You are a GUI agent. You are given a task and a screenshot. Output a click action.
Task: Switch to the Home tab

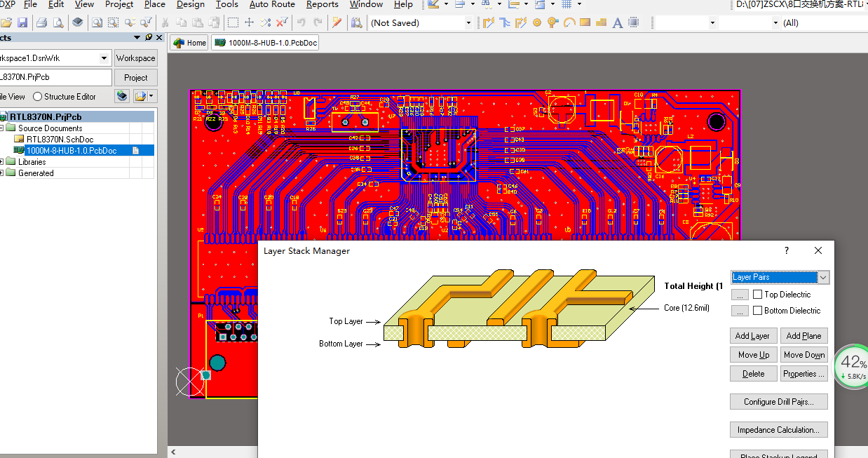coord(189,43)
